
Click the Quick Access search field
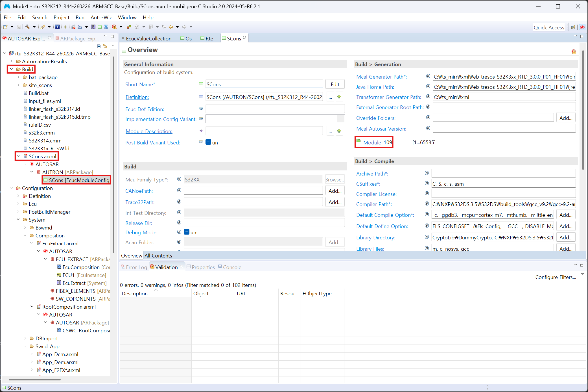(549, 27)
